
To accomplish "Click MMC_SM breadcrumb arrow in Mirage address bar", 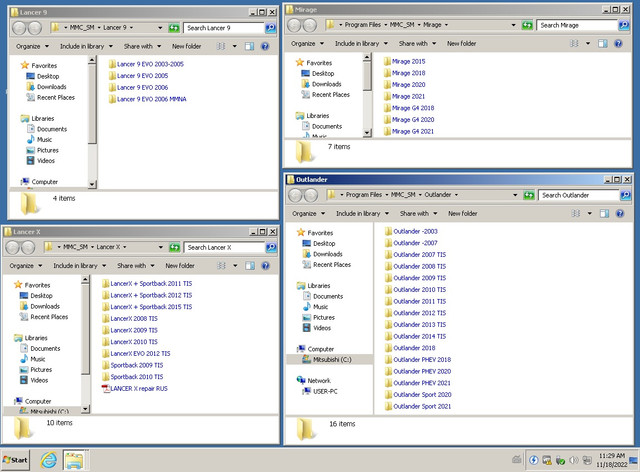I will (418, 25).
